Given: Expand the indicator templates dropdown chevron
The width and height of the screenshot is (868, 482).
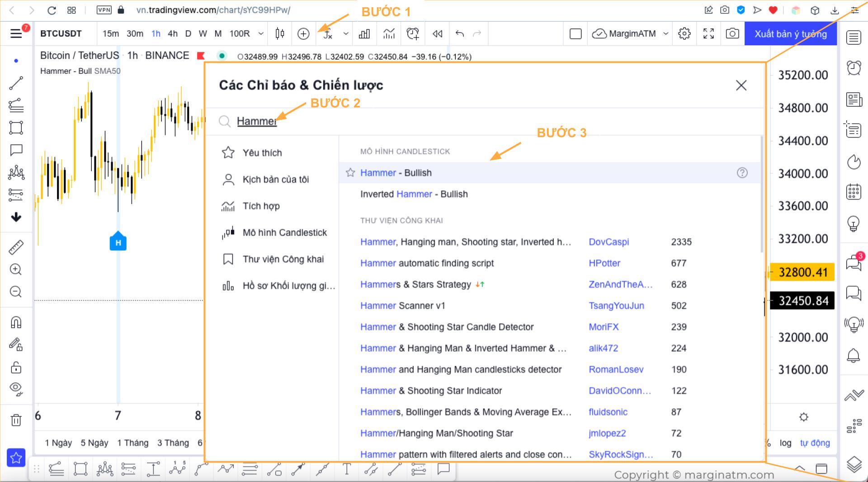Looking at the screenshot, I should click(346, 33).
